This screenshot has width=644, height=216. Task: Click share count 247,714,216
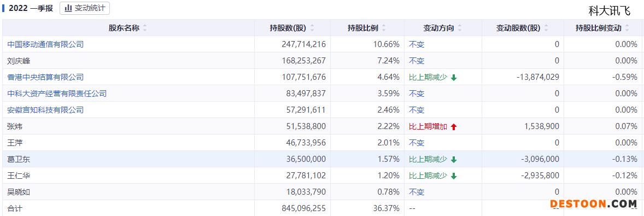click(x=303, y=44)
